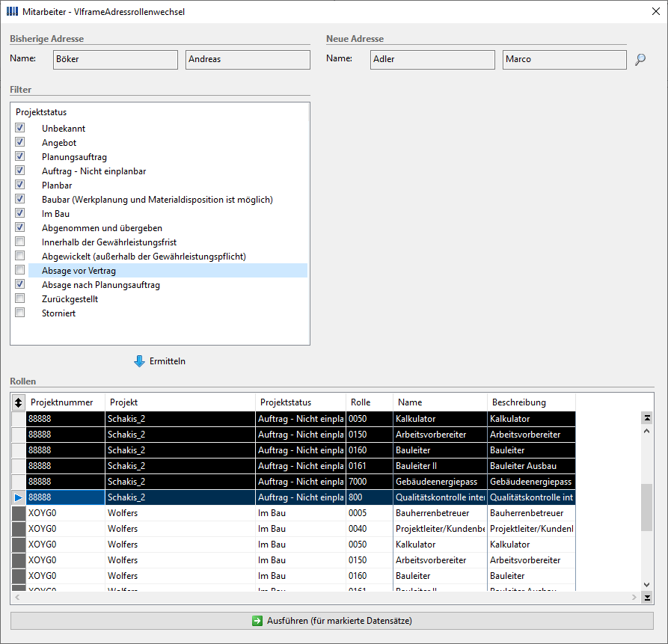Click Qualitätskontrolle name cell in row 800

pos(440,497)
